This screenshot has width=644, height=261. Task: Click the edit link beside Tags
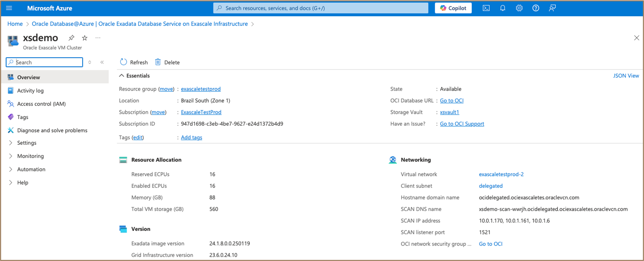pyautogui.click(x=138, y=137)
